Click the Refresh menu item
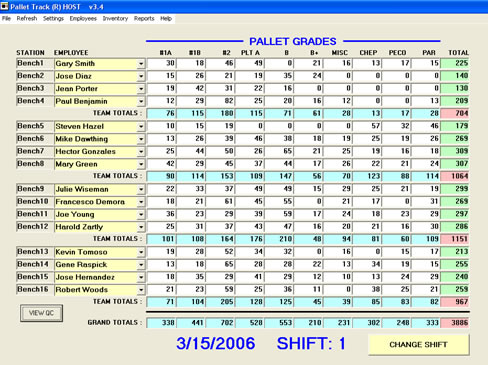This screenshot has width=488, height=365. coord(27,19)
